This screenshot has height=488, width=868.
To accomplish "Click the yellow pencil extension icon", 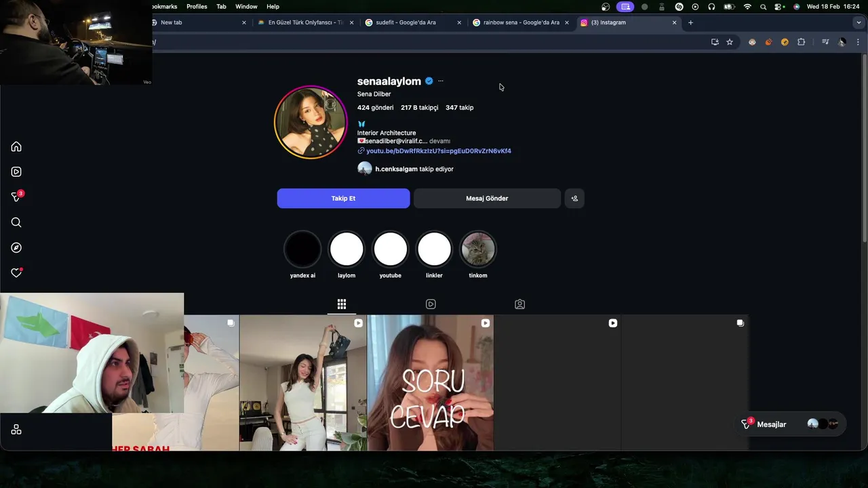I will click(x=785, y=42).
